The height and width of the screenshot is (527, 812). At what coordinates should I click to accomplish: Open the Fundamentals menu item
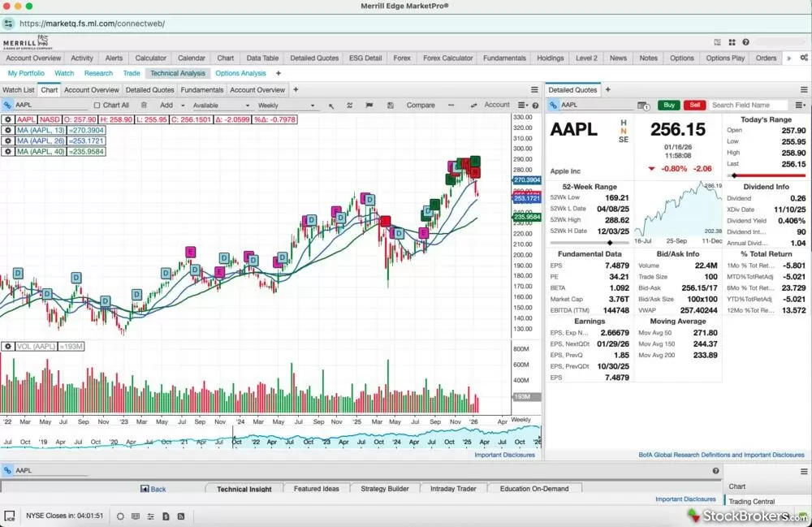[x=504, y=58]
